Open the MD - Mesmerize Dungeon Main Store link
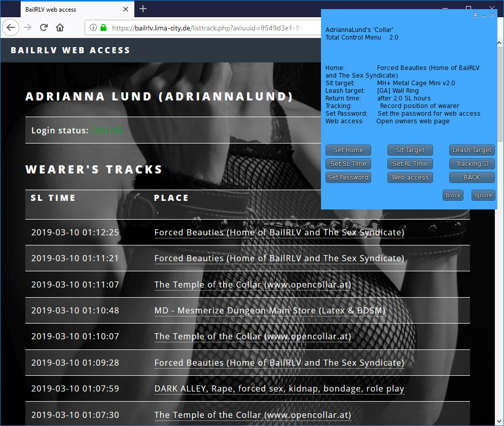Viewport: 504px width, 426px height. coord(270,310)
